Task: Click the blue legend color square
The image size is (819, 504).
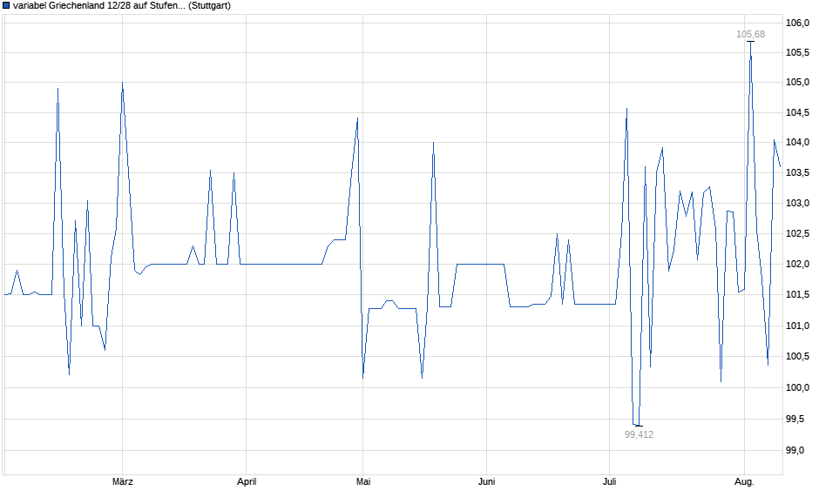Action: [6, 6]
